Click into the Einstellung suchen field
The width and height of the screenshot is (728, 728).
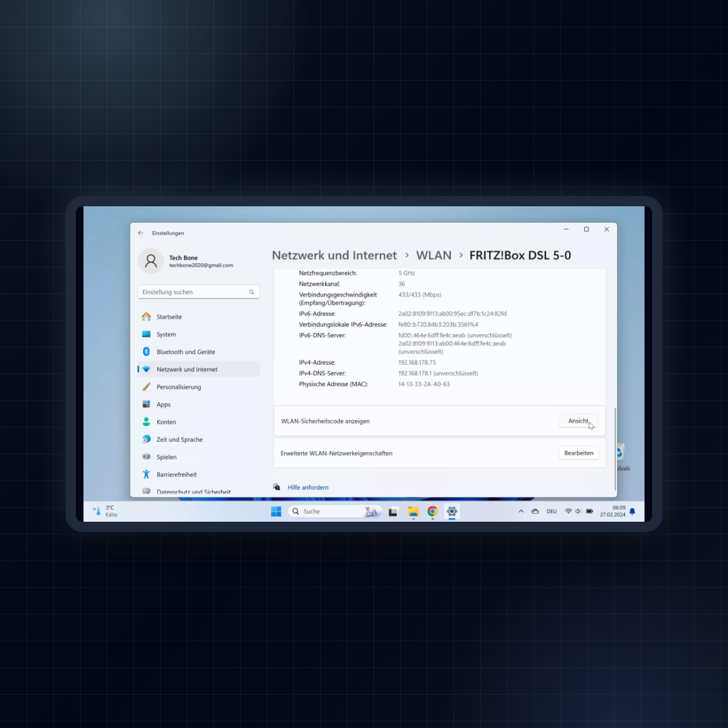198,292
